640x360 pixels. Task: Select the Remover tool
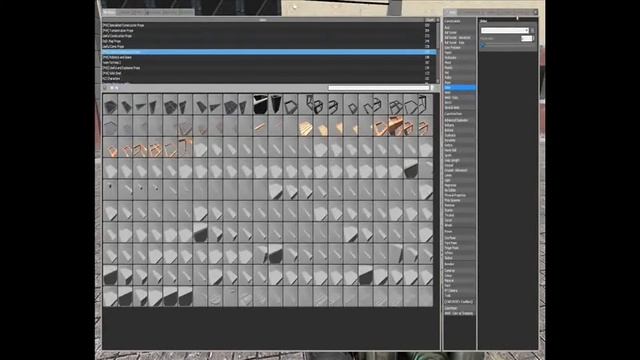pos(460,205)
